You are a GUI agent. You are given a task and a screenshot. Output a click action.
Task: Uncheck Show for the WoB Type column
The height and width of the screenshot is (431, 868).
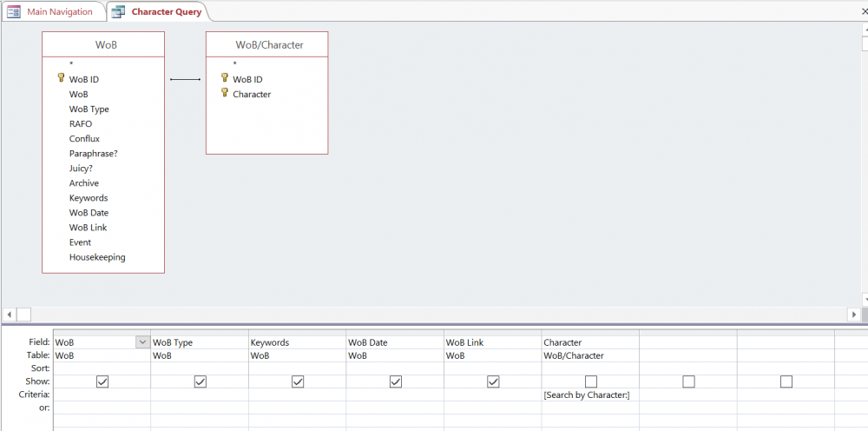pyautogui.click(x=200, y=381)
